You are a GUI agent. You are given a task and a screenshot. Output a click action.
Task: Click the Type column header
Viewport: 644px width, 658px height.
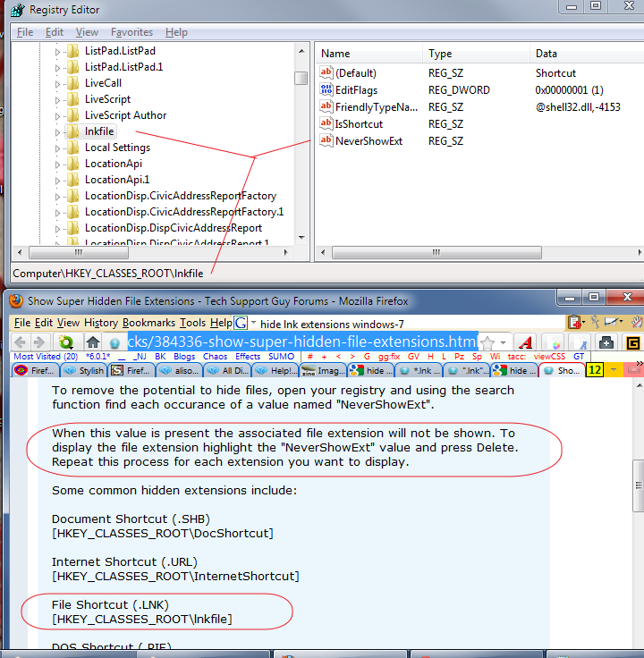476,54
